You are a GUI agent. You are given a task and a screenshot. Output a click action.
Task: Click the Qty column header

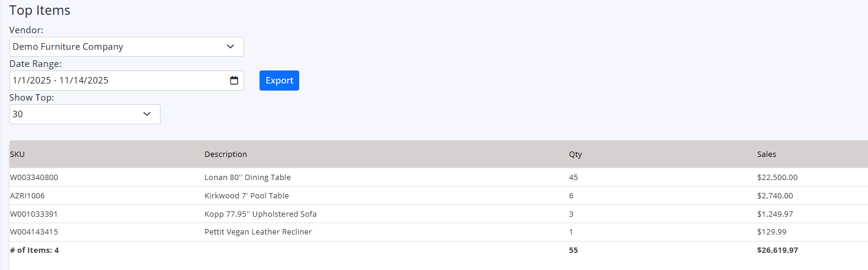575,155
